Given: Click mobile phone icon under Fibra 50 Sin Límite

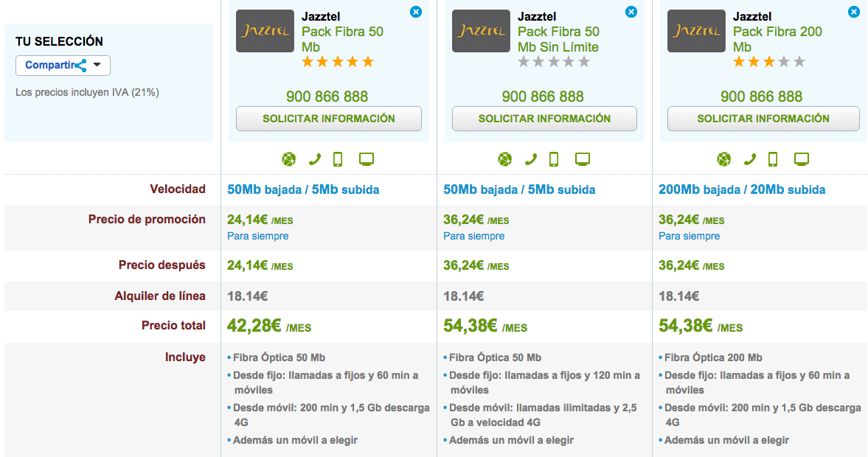Looking at the screenshot, I should click(x=554, y=159).
